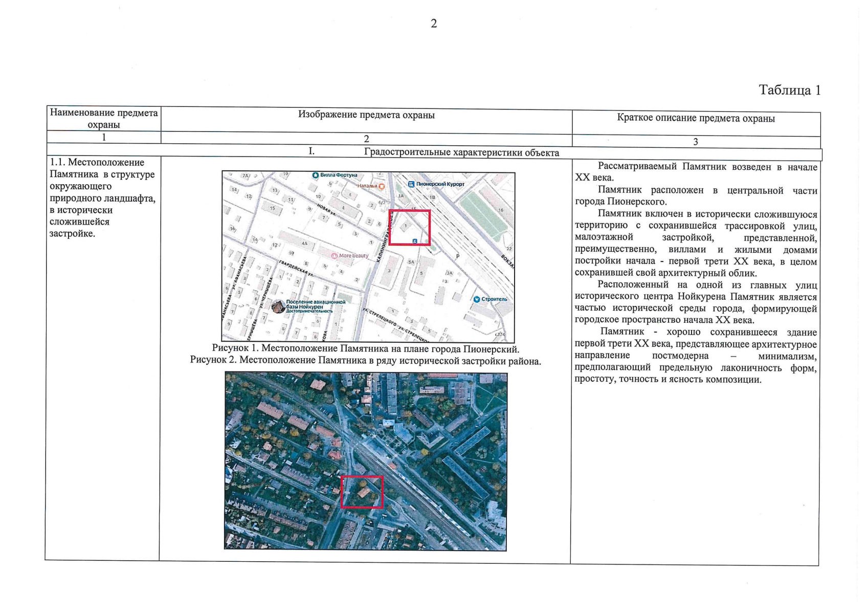Click the Таблица 1 heading
This screenshot has width=868, height=614.
789,90
